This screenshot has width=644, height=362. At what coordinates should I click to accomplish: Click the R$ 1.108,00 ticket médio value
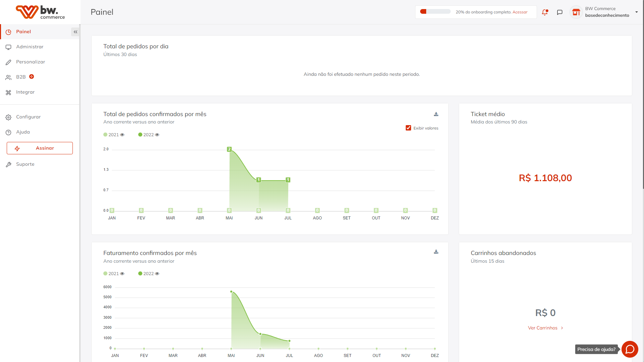[x=545, y=178]
